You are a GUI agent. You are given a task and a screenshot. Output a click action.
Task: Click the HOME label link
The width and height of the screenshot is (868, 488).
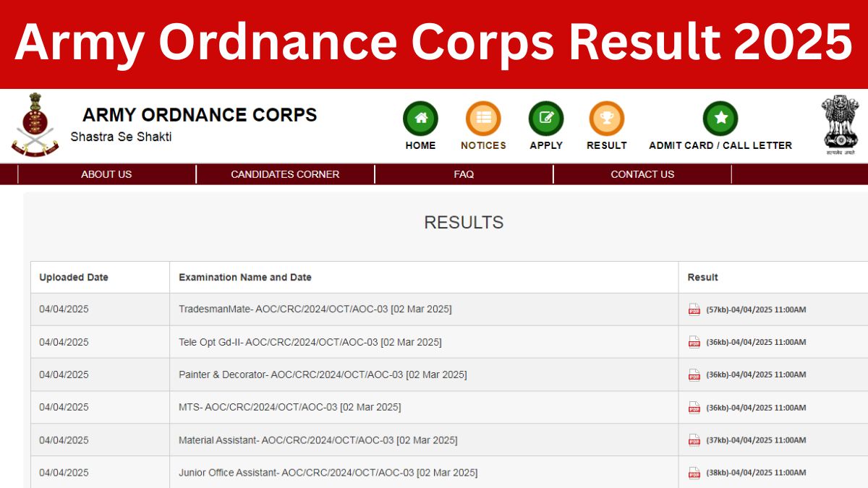click(x=421, y=145)
